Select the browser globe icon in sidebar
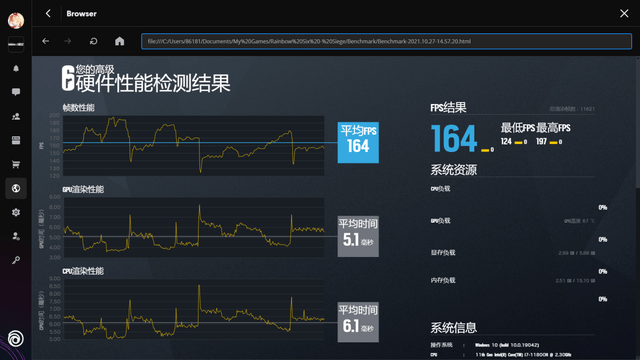The width and height of the screenshot is (640, 360). click(16, 188)
